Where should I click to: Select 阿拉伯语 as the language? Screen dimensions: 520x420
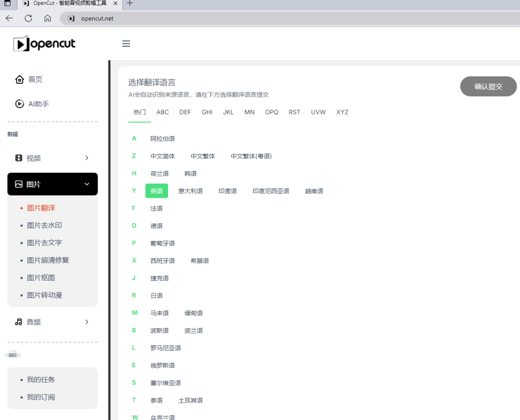pyautogui.click(x=163, y=139)
